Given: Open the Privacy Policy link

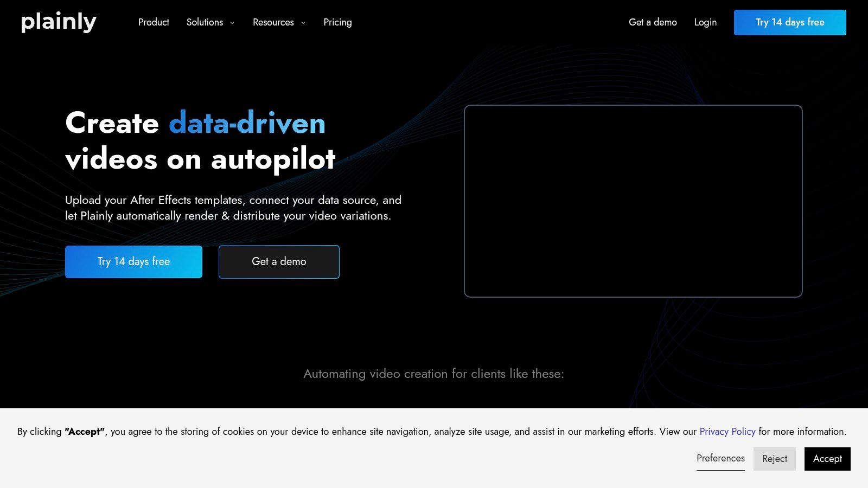Looking at the screenshot, I should coord(727,432).
